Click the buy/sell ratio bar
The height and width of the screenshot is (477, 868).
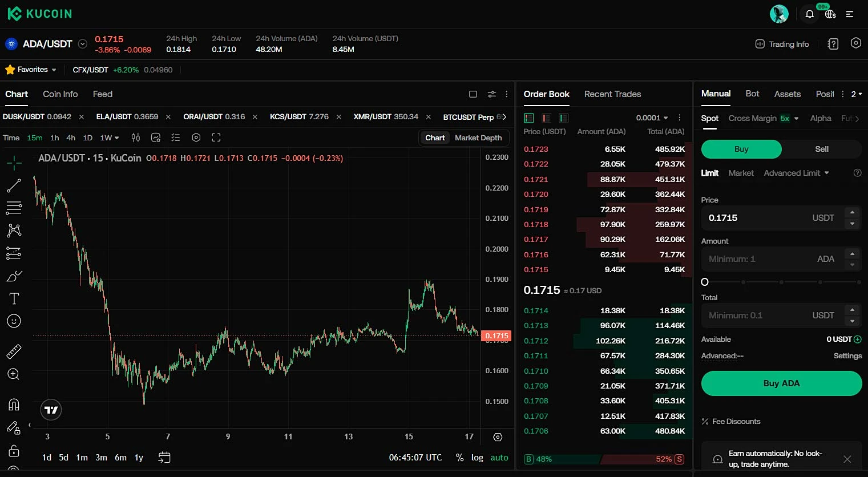(604, 459)
